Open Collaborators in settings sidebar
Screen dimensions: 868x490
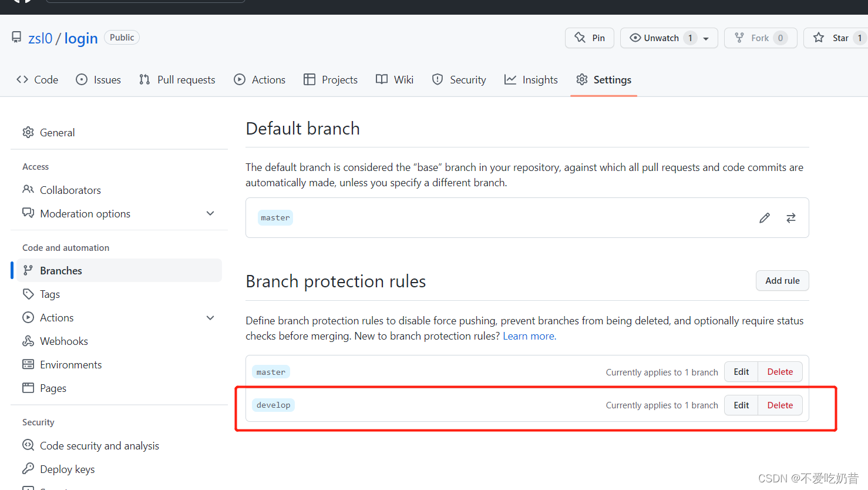119,190
